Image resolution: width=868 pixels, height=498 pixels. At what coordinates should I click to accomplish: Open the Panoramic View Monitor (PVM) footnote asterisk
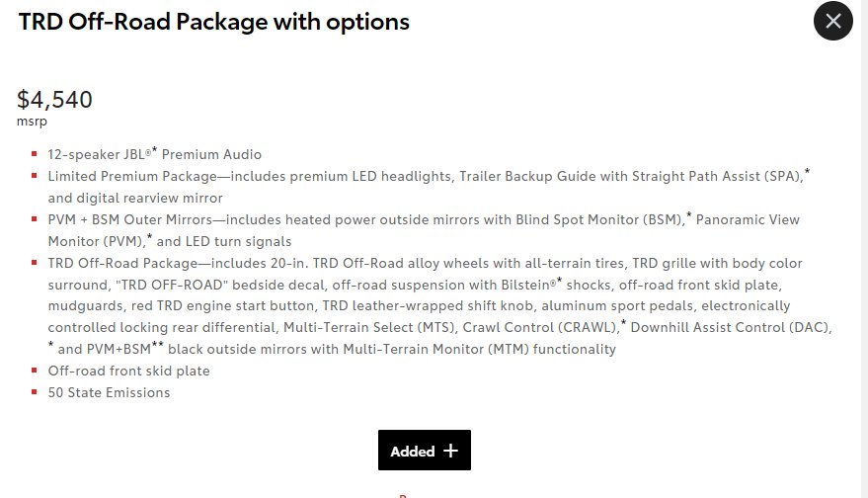pyautogui.click(x=149, y=236)
